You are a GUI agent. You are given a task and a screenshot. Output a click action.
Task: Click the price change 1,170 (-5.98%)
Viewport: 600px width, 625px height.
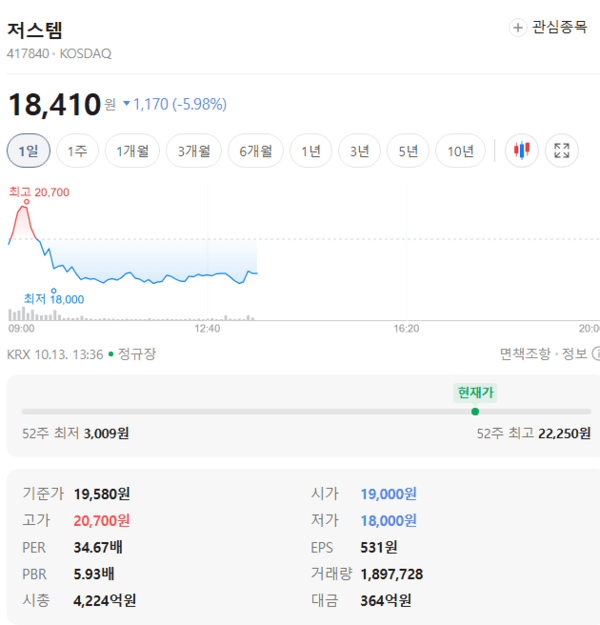coord(175,104)
